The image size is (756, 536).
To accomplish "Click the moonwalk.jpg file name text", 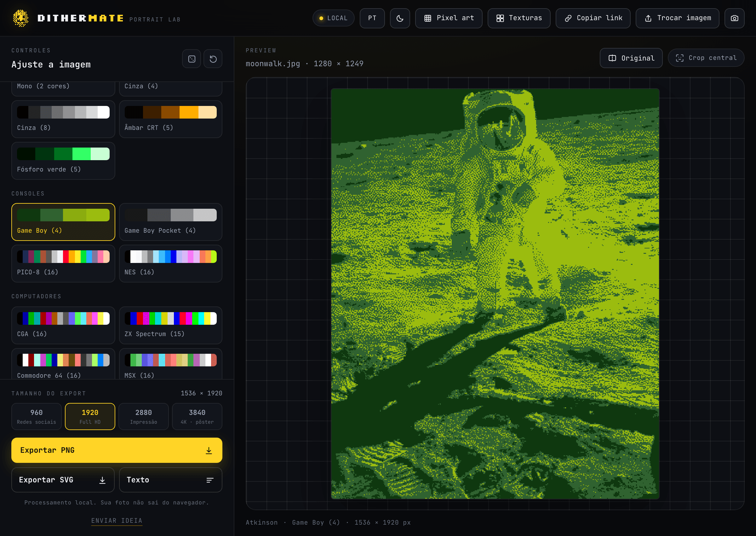I will tap(273, 64).
